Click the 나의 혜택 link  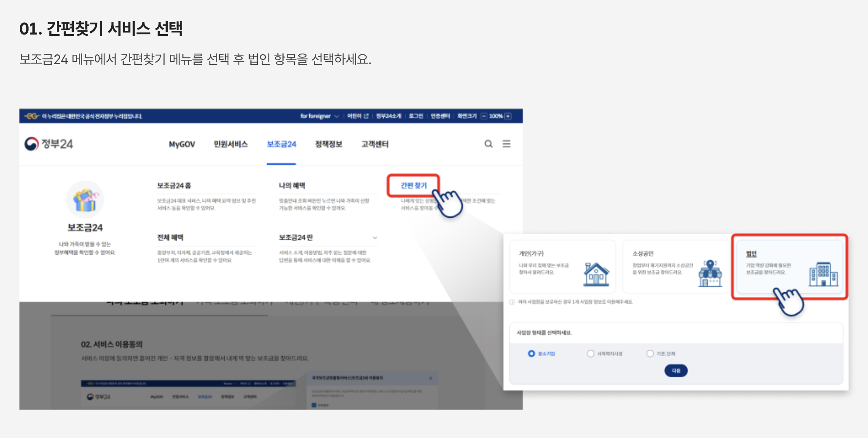click(x=292, y=186)
